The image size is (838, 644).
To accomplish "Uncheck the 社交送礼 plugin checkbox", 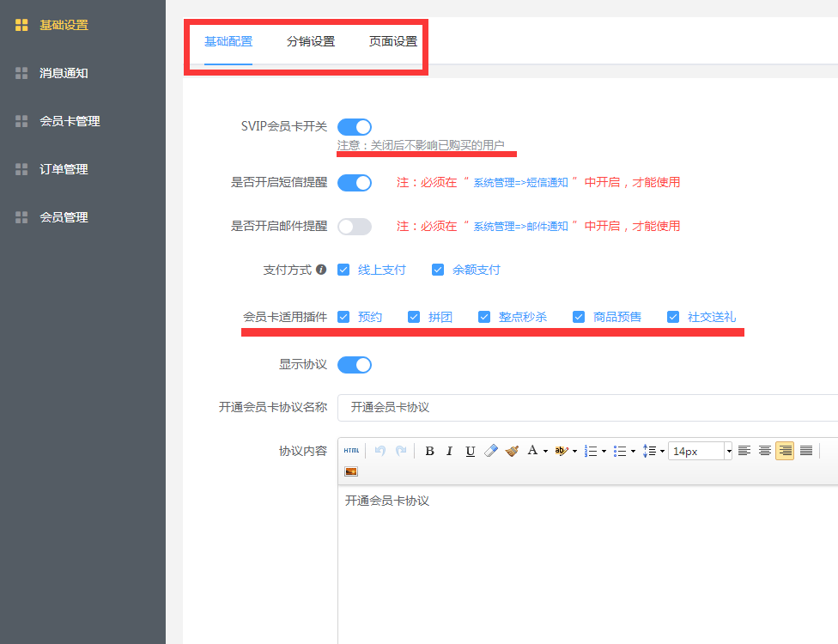I will (x=673, y=317).
